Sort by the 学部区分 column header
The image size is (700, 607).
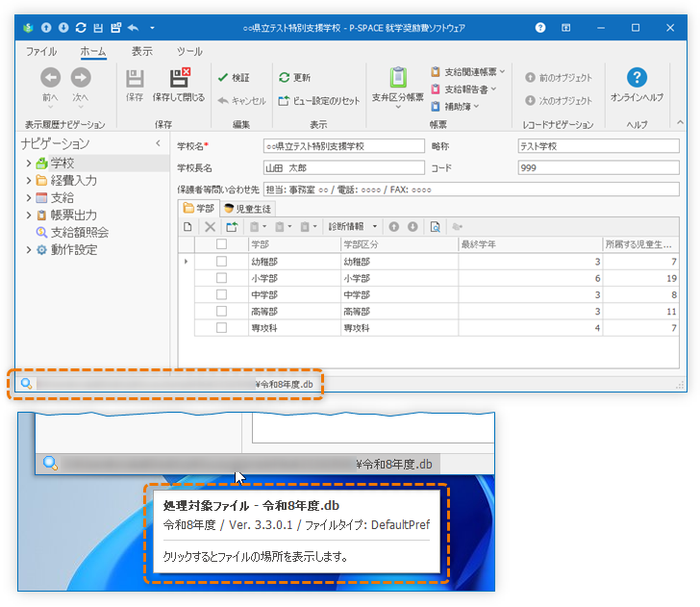coord(400,244)
